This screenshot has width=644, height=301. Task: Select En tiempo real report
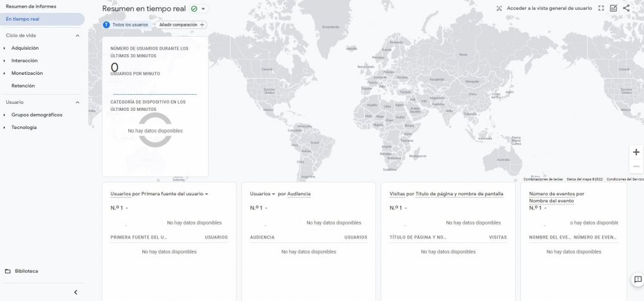43,19
